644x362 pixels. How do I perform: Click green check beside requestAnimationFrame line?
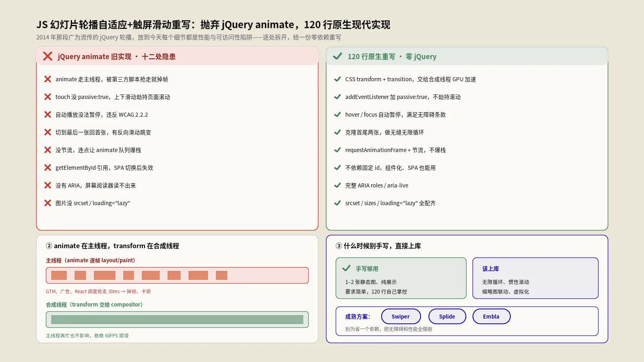click(x=337, y=150)
